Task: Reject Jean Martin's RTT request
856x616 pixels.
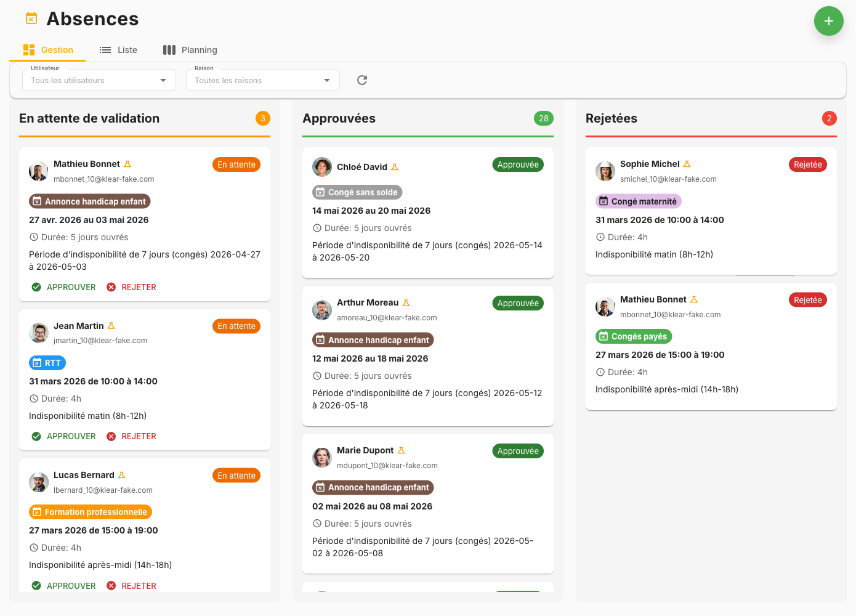Action: click(132, 436)
